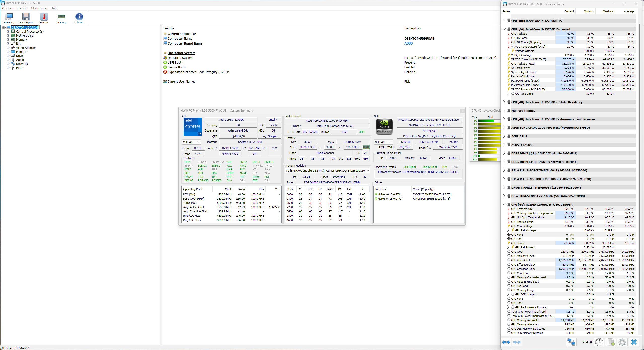Expand the Bus tree node plus box
The width and height of the screenshot is (644, 350).
(x=8, y=44)
